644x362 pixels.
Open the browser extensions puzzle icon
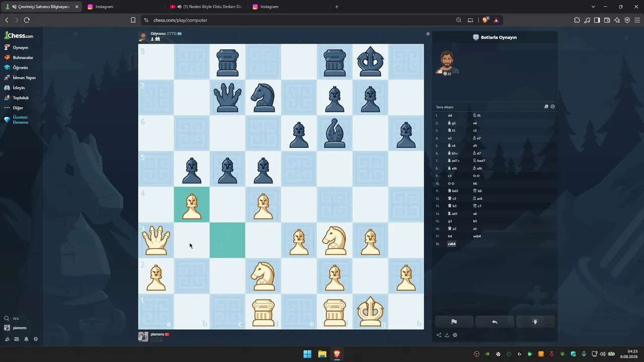point(577,20)
